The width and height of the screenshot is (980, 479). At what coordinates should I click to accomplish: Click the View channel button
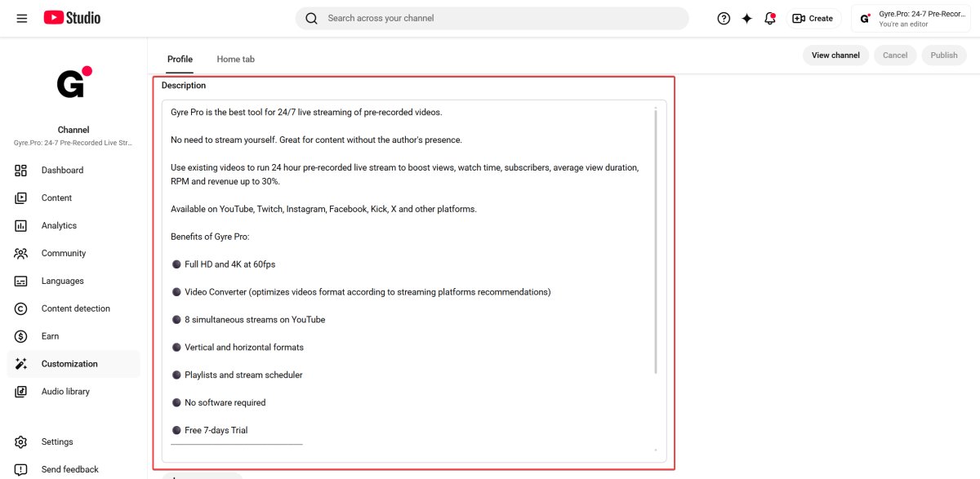pyautogui.click(x=835, y=55)
